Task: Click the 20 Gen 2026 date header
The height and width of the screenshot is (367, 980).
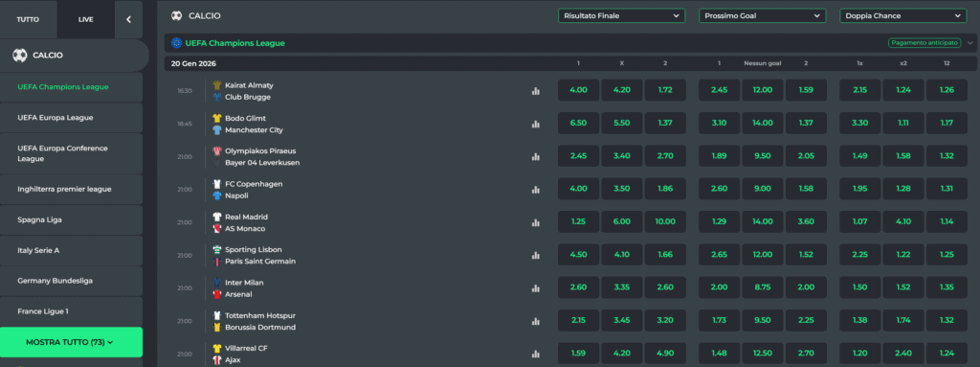Action: [193, 64]
